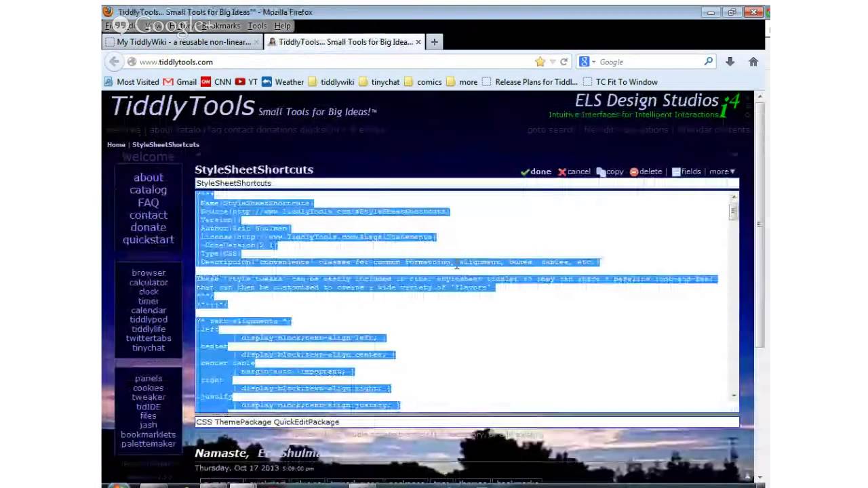The height and width of the screenshot is (488, 868).
Task: Open URL history dropdown arrow
Action: click(x=552, y=62)
